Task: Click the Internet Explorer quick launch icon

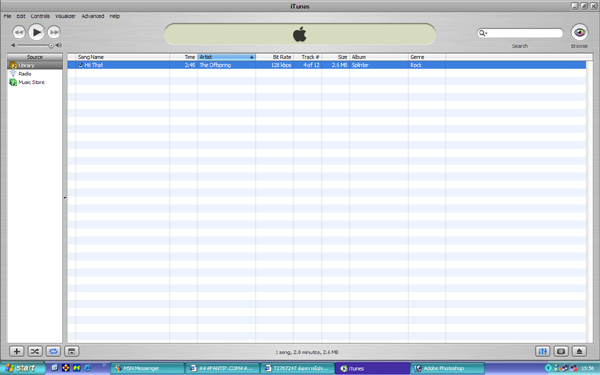Action: pos(87,368)
